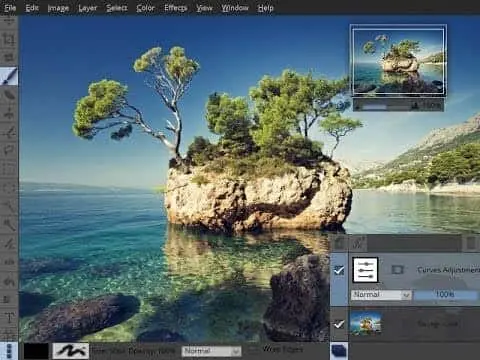The width and height of the screenshot is (480, 360).
Task: Open the layer blend mode Normal dropdown
Action: click(x=380, y=295)
